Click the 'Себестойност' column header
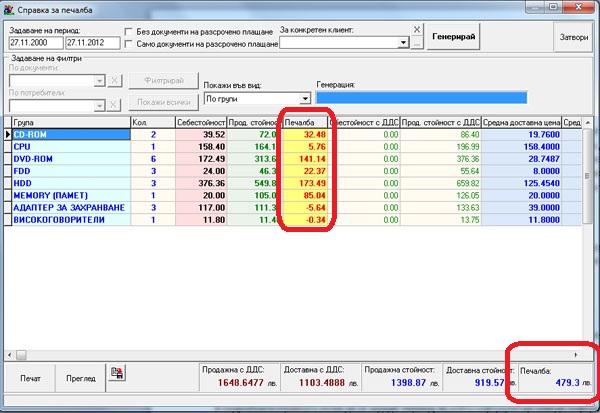 198,122
